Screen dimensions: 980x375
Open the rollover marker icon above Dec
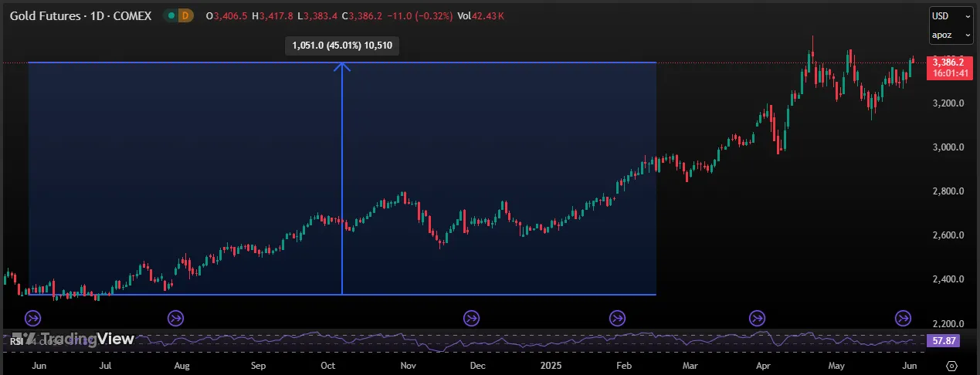[x=471, y=317]
